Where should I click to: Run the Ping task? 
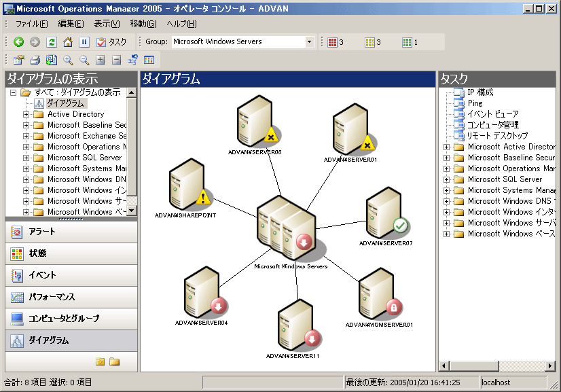(x=475, y=103)
